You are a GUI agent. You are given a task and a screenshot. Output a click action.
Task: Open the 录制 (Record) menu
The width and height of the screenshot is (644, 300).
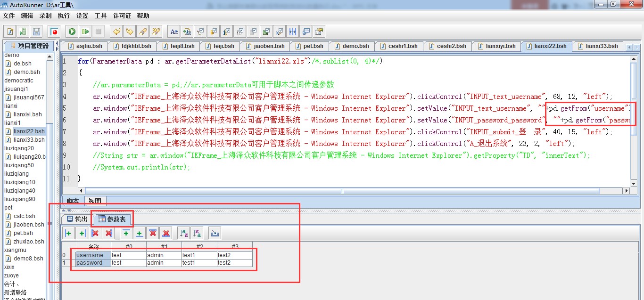[45, 16]
